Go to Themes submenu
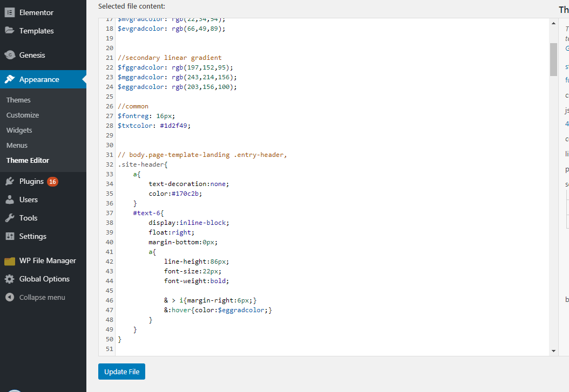The image size is (569, 392). point(18,100)
